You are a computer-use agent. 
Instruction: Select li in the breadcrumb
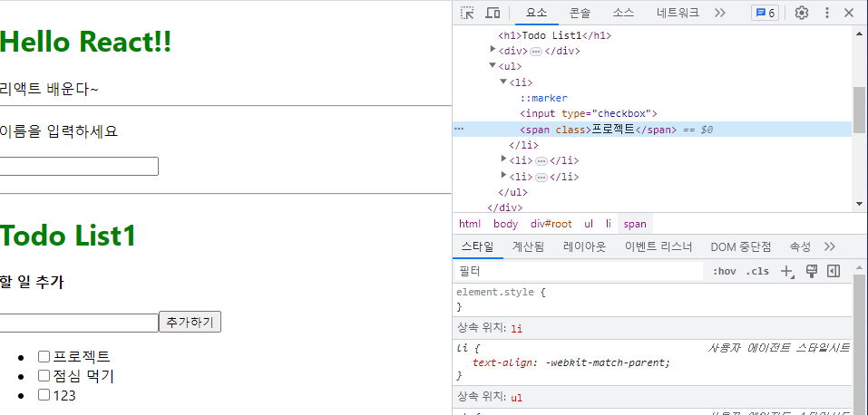point(609,224)
